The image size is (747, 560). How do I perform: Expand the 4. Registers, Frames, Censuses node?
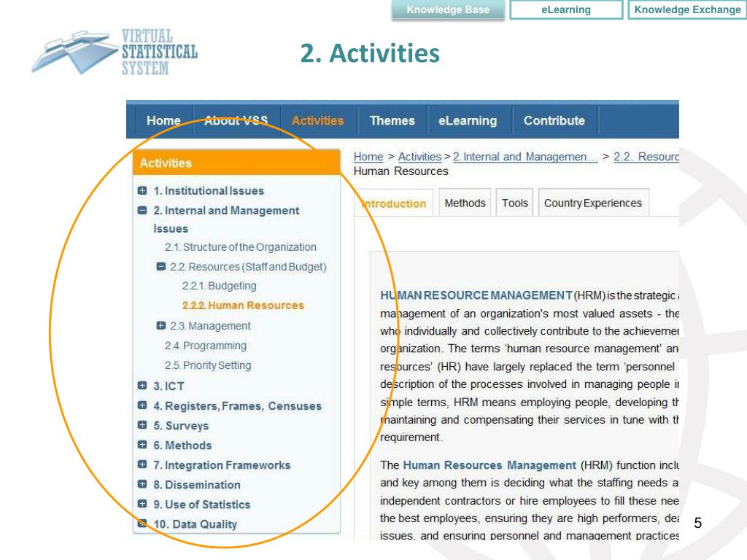[142, 405]
